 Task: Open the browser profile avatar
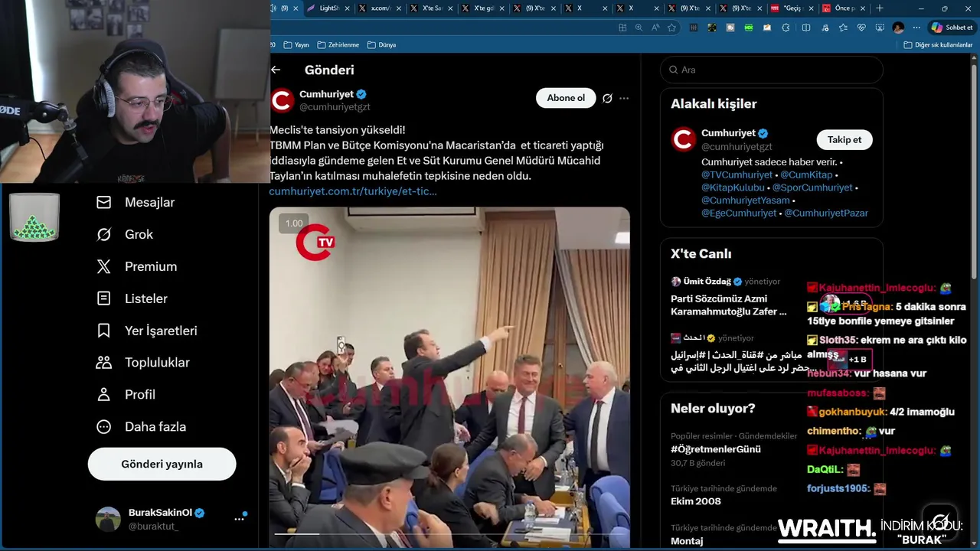click(x=898, y=28)
